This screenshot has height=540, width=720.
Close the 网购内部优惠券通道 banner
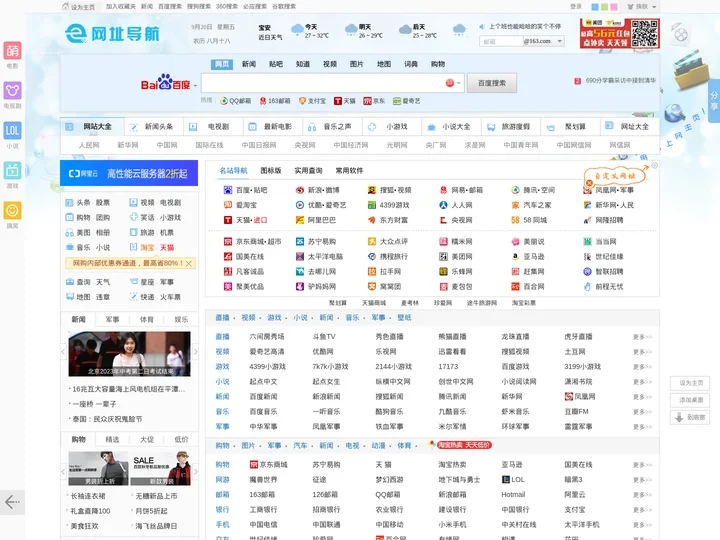pyautogui.click(x=189, y=263)
